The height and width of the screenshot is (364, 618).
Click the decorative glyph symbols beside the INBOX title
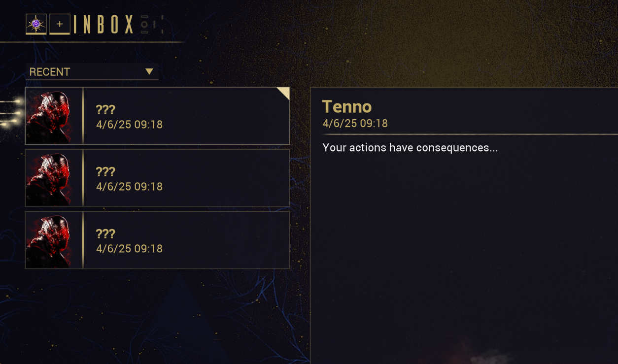pyautogui.click(x=152, y=25)
